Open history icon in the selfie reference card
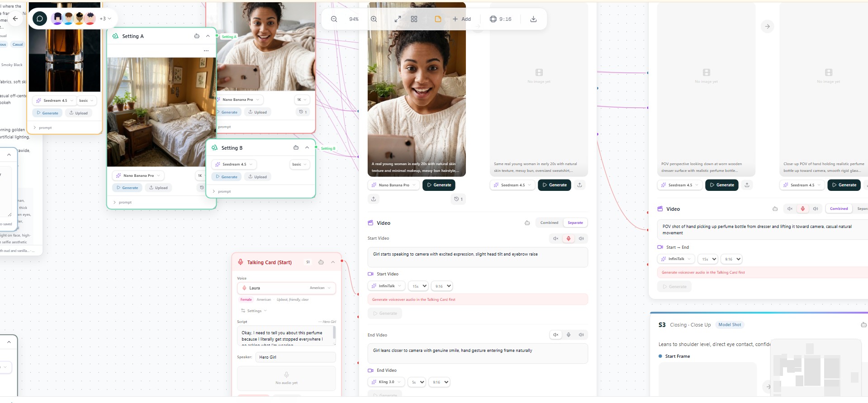The image size is (868, 403). tap(303, 112)
